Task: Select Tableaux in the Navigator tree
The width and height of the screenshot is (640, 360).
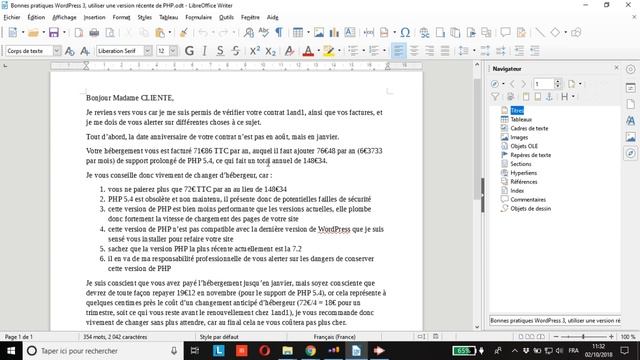Action: 521,120
